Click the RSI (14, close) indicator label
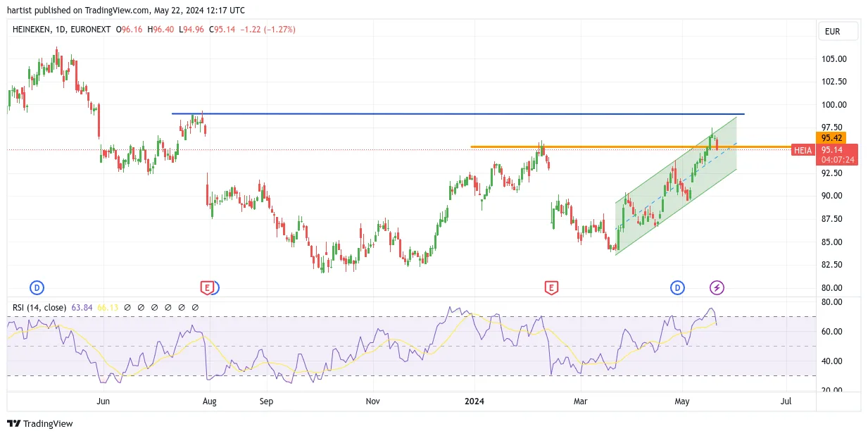Screen dimensions: 868x436 39,308
